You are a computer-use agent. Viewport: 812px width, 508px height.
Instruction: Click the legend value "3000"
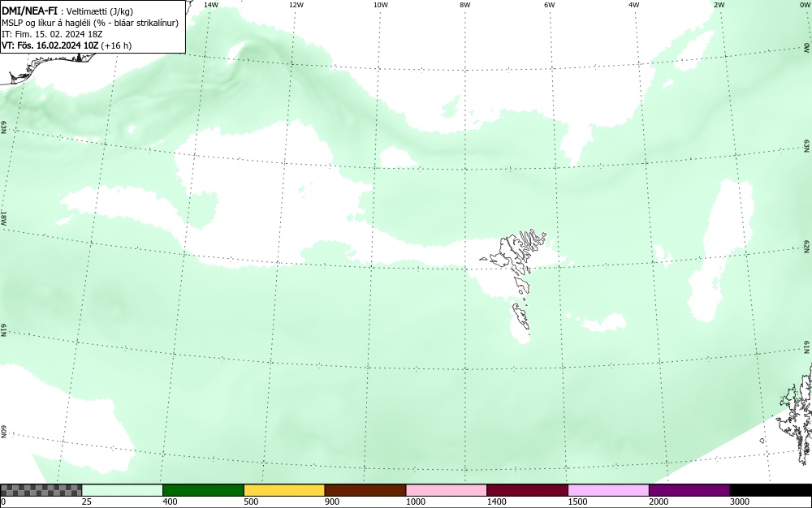740,502
